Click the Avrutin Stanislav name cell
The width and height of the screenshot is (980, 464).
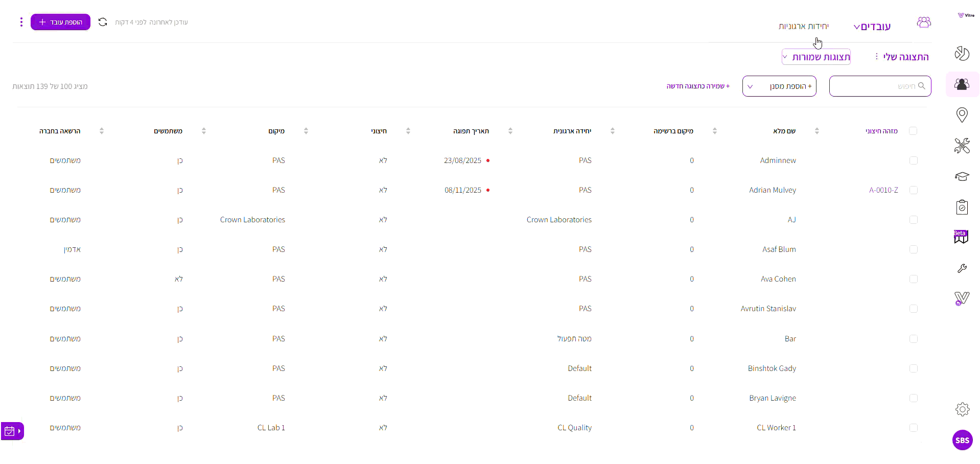(x=768, y=309)
